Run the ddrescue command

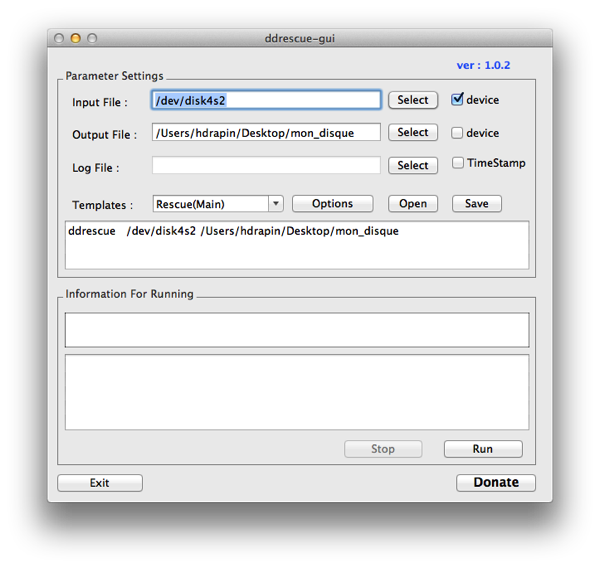(482, 449)
